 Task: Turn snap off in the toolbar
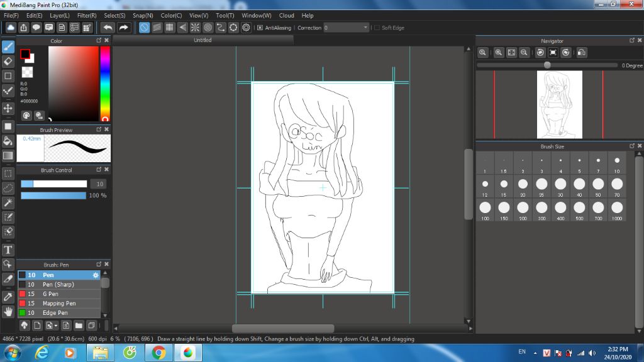coord(144,28)
